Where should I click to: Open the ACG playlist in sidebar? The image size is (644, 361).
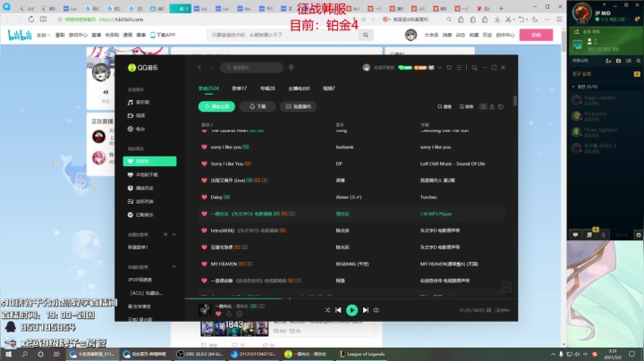tap(146, 293)
